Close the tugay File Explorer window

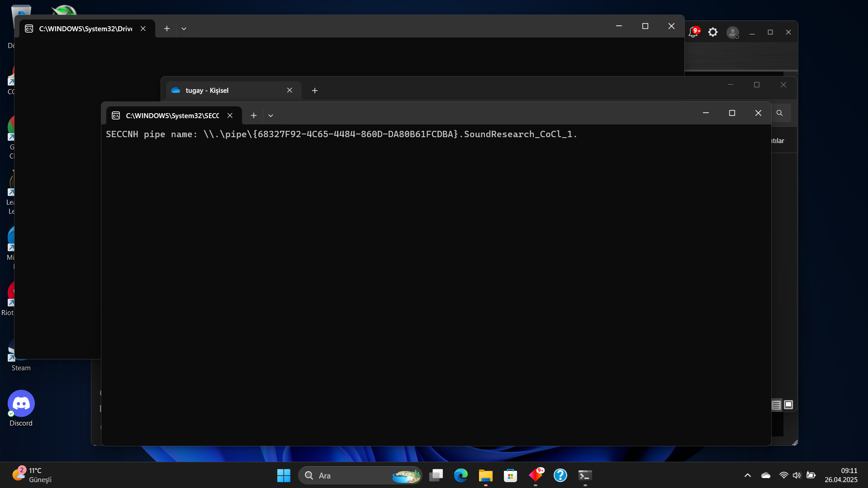click(x=783, y=85)
